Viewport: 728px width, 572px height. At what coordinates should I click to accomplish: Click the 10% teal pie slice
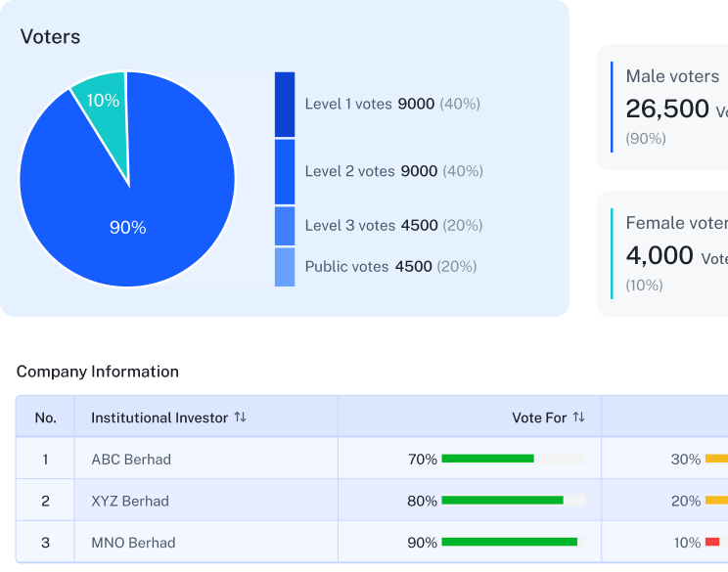click(x=104, y=106)
